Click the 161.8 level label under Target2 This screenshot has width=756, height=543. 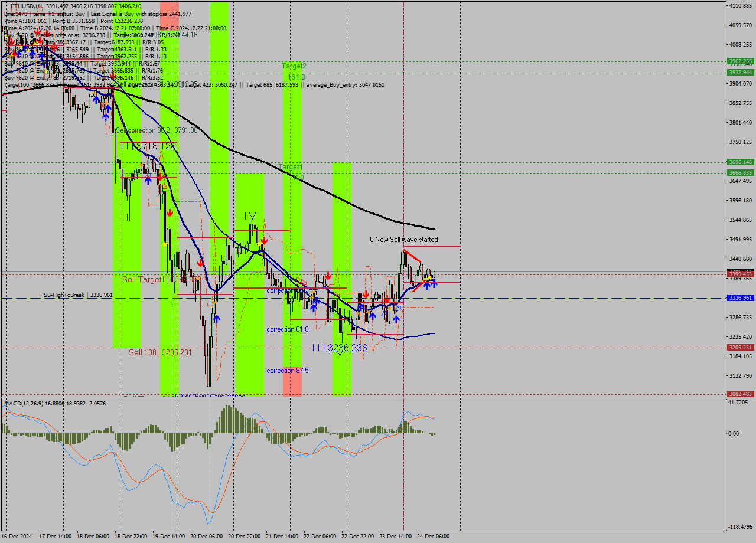[296, 77]
